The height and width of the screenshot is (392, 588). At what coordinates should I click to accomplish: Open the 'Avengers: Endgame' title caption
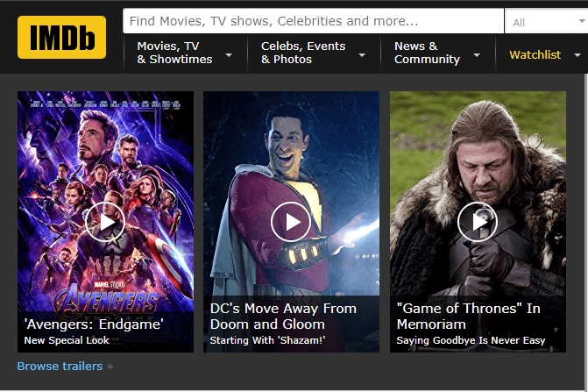(x=94, y=324)
